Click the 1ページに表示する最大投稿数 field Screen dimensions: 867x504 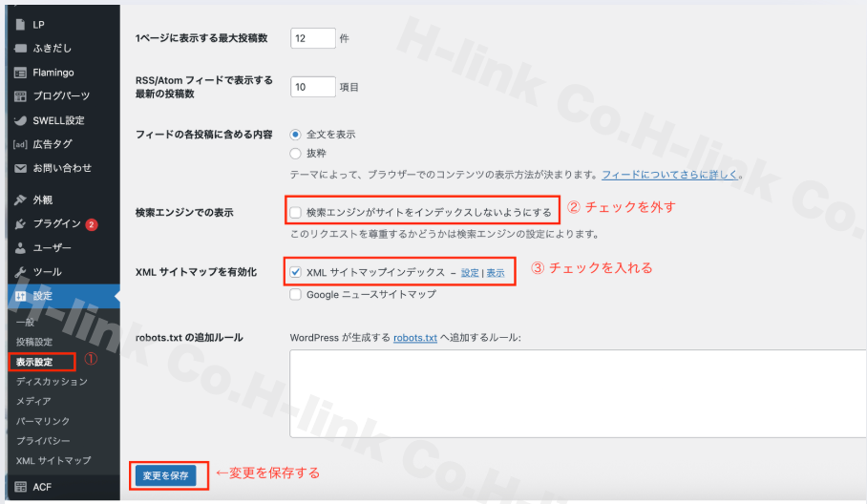313,38
